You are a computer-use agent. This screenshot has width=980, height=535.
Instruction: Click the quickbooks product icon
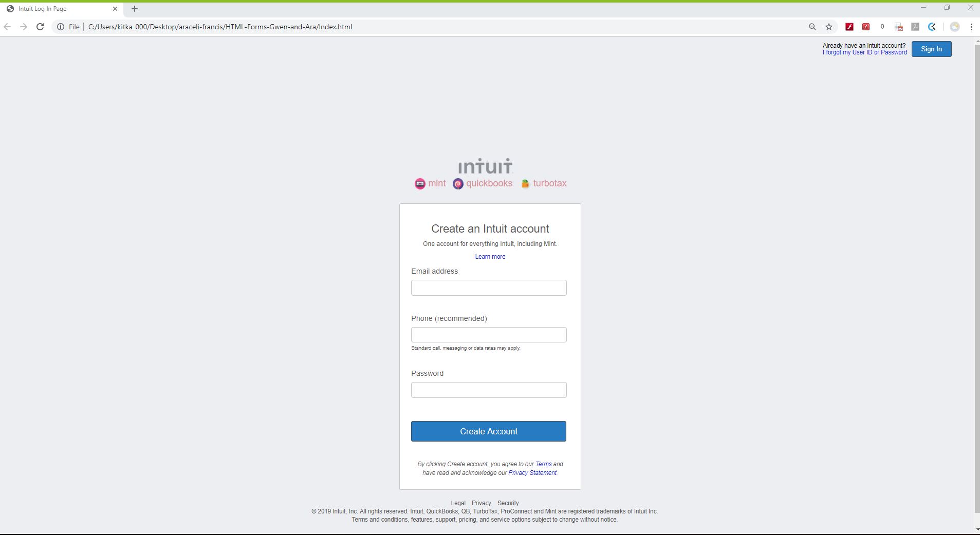458,184
